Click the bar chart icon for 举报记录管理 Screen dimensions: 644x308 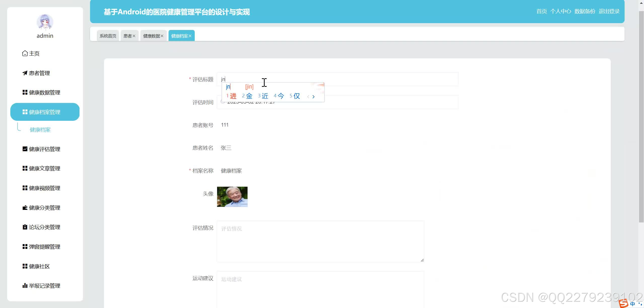[25, 286]
